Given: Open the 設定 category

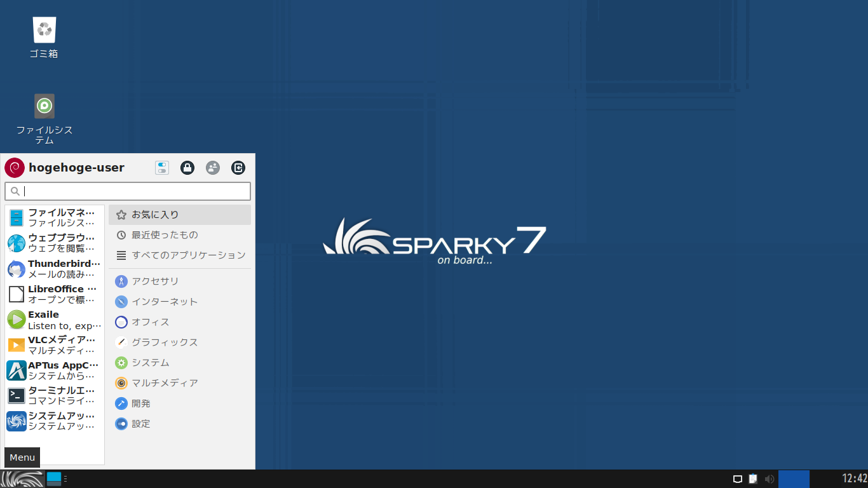Looking at the screenshot, I should pyautogui.click(x=180, y=424).
